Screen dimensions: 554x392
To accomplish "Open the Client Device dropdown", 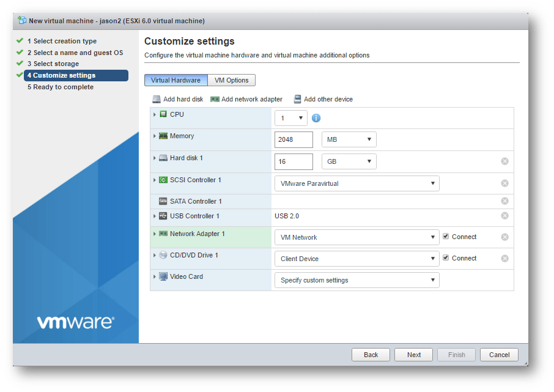I will coord(357,259).
